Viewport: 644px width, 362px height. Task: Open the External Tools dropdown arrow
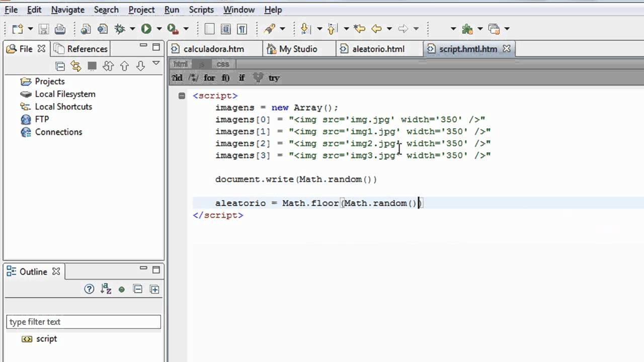point(186,29)
